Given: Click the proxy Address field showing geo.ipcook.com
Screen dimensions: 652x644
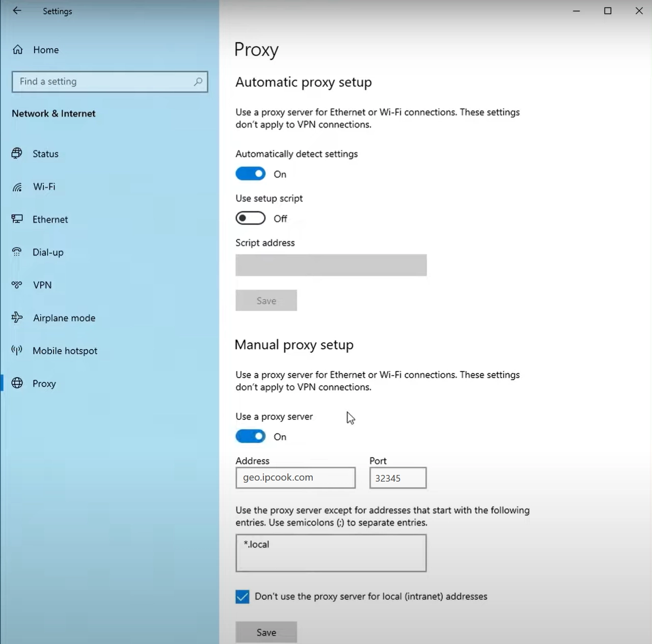Looking at the screenshot, I should 295,478.
